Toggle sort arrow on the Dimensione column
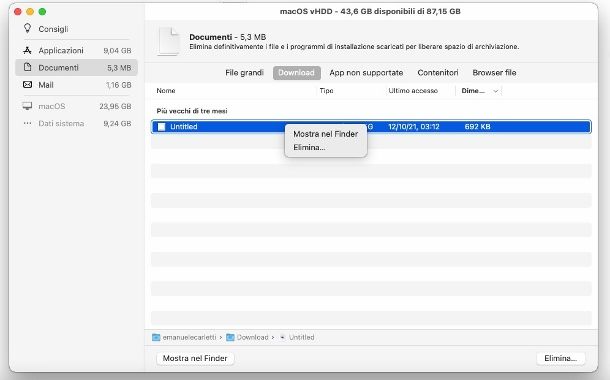Viewport: 610px width, 380px height. 496,91
